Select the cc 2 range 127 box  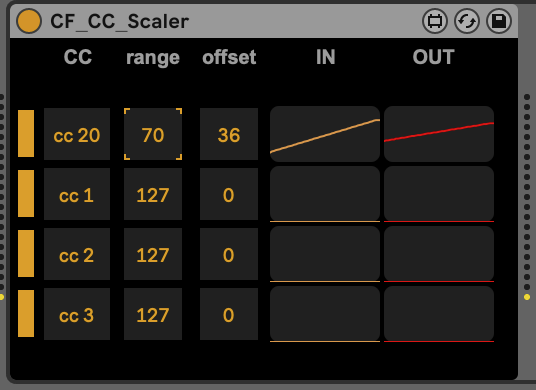(x=153, y=254)
